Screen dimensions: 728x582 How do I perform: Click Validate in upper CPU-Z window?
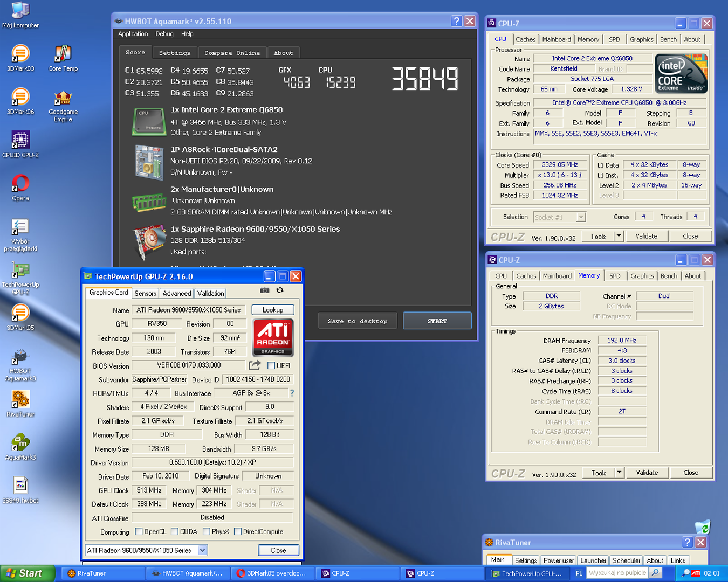(647, 236)
